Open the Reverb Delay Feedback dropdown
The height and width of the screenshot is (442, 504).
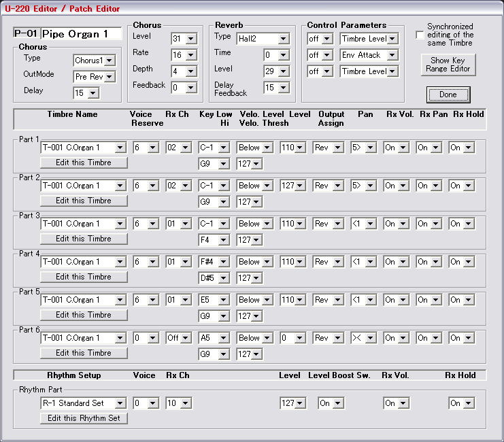(x=276, y=88)
